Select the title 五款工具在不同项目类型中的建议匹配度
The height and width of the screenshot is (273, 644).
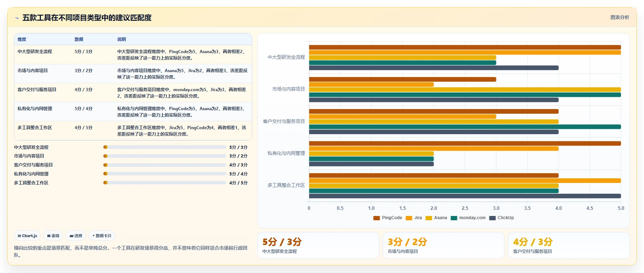87,18
